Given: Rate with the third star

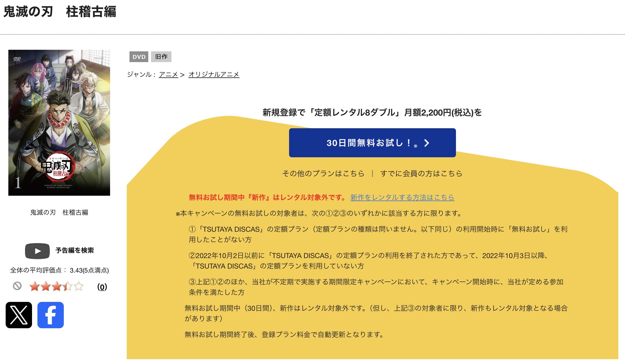Looking at the screenshot, I should point(57,286).
